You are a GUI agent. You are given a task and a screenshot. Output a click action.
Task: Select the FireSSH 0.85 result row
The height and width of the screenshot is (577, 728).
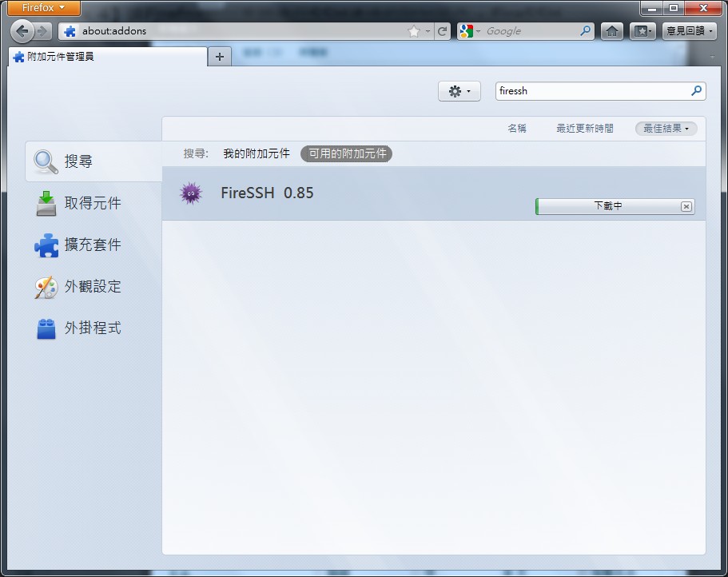coord(434,193)
